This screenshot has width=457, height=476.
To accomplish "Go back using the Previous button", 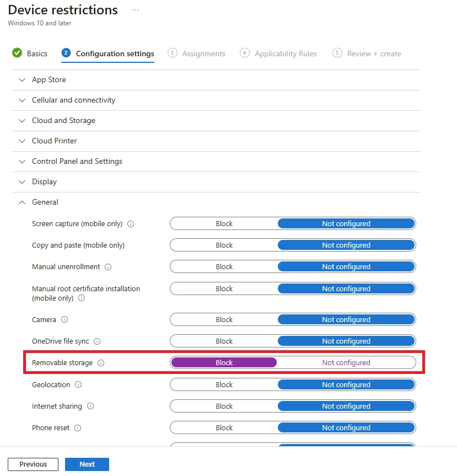I will click(33, 464).
